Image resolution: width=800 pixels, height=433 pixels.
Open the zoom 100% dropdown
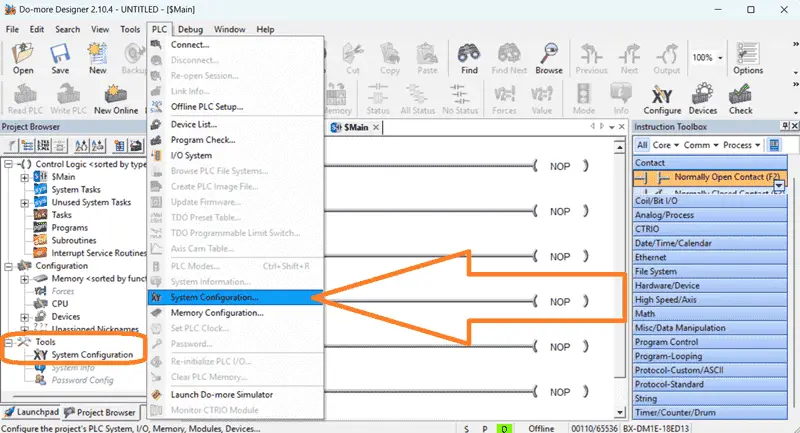pos(720,58)
